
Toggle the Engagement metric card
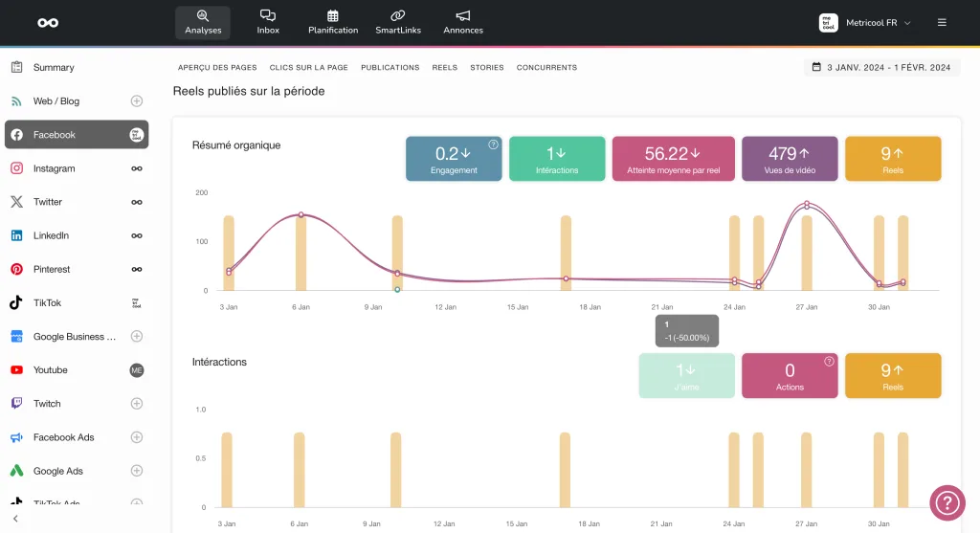[x=454, y=158]
